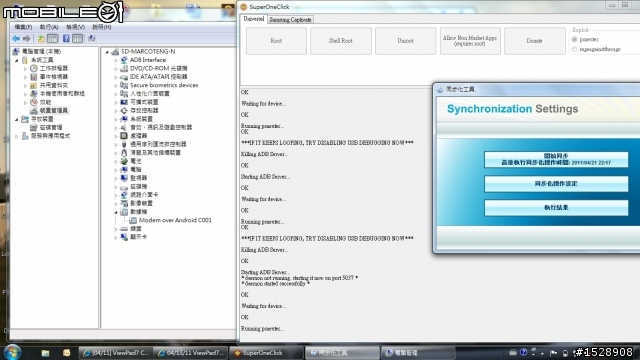Select 磁碟管理 Disk Management item

coord(51,127)
